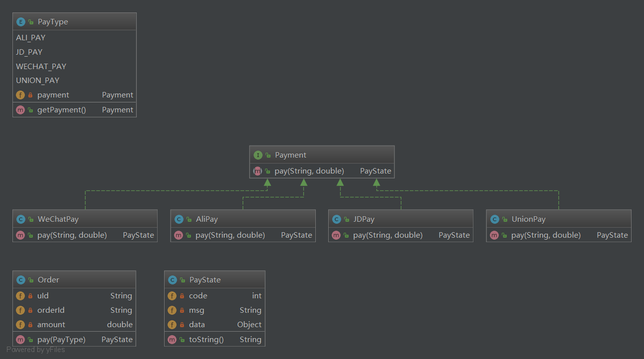
Task: Click the method icon next to getPayment()
Action: click(x=20, y=110)
